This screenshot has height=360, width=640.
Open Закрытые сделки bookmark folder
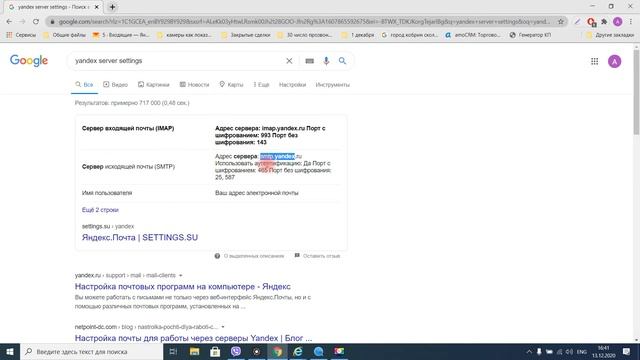[246, 35]
